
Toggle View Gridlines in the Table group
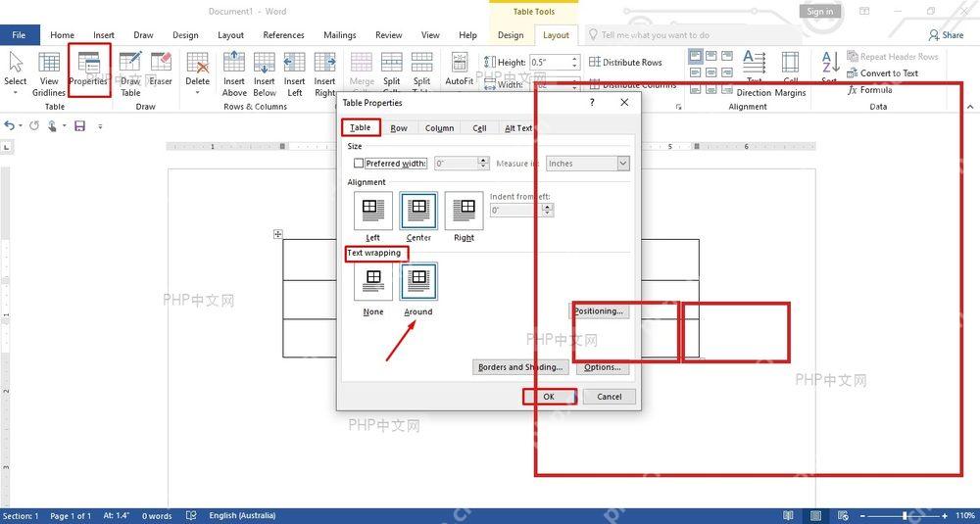[49, 73]
